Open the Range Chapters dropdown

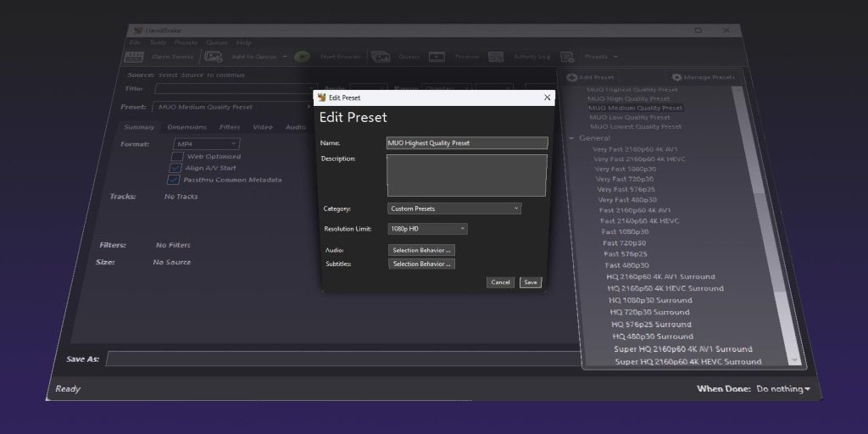point(447,88)
